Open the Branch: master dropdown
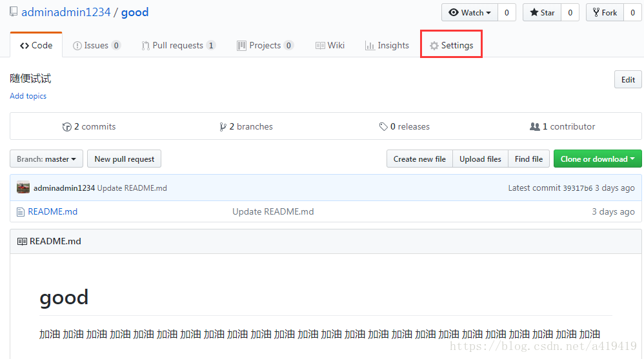Image resolution: width=644 pixels, height=359 pixels. click(46, 159)
